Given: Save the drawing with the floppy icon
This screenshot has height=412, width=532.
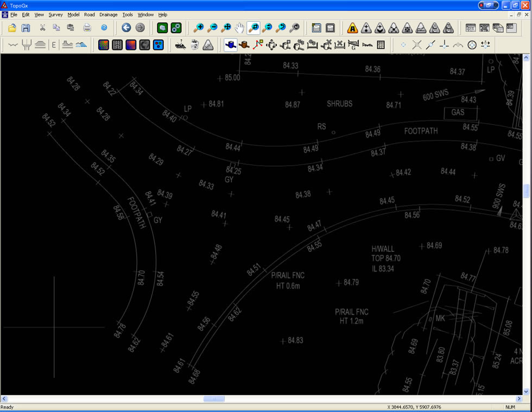Looking at the screenshot, I should coord(26,28).
